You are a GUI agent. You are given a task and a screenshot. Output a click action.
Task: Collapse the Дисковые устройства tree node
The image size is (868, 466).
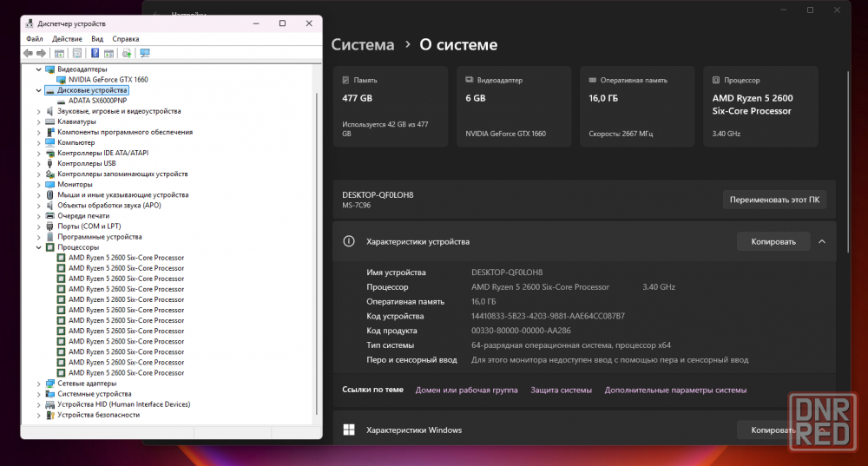[x=38, y=90]
